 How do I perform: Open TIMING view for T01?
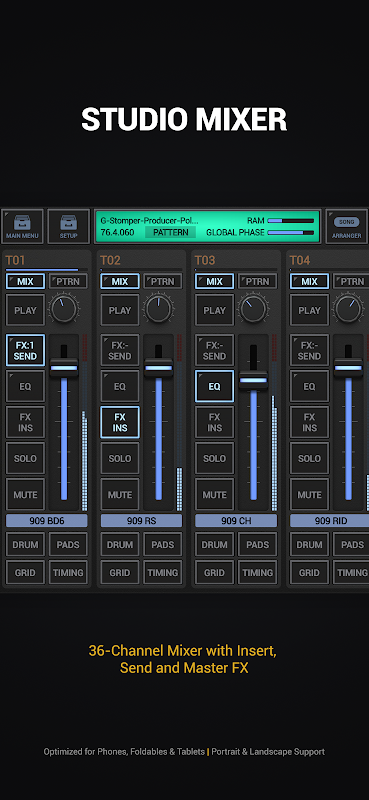[x=68, y=572]
